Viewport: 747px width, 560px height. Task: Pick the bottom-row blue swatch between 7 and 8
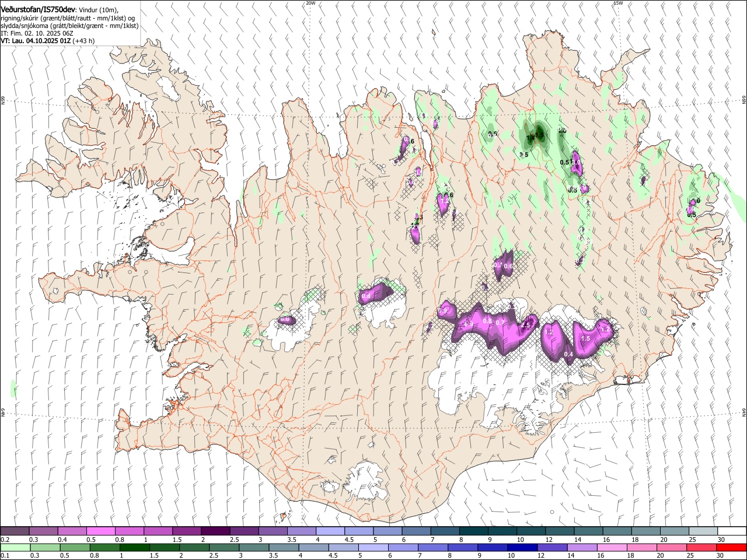pos(433,548)
